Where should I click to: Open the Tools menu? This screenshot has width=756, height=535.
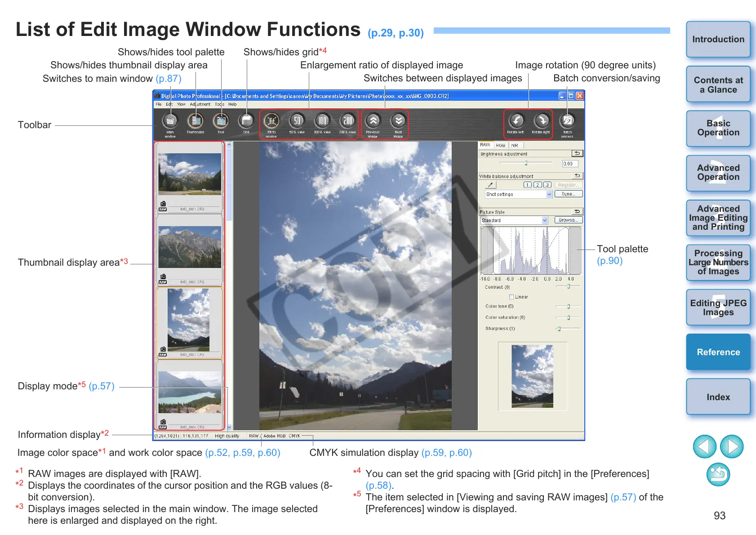(x=219, y=104)
